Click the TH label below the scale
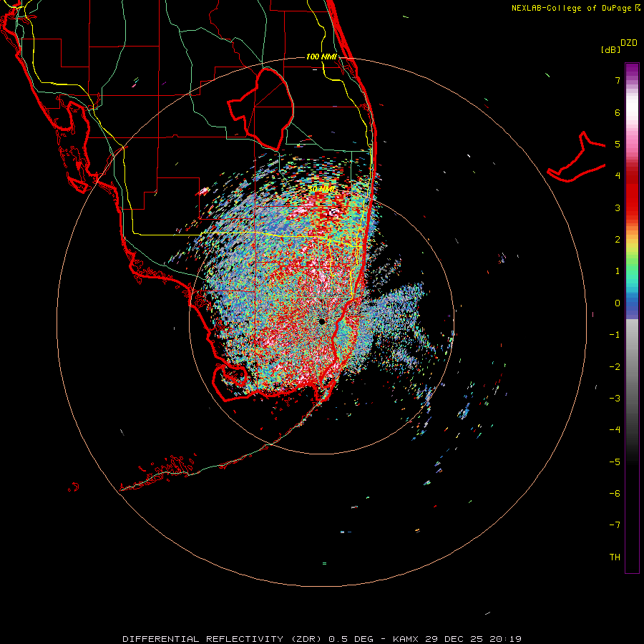644x644 pixels. pyautogui.click(x=615, y=557)
